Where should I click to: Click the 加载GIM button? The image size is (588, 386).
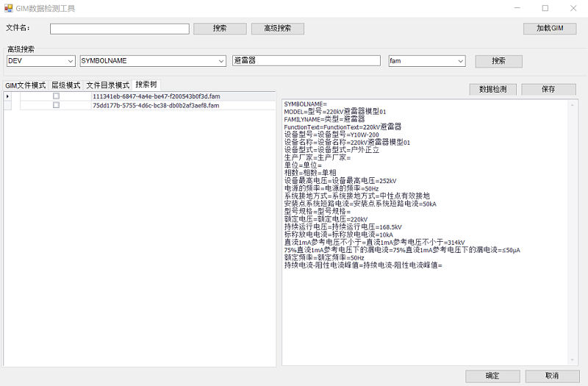click(x=550, y=29)
